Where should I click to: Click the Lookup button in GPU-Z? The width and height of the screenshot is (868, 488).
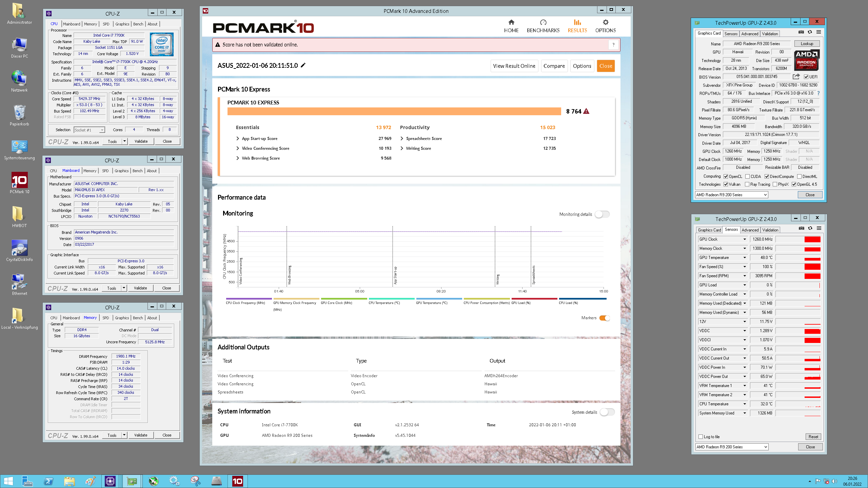click(807, 44)
